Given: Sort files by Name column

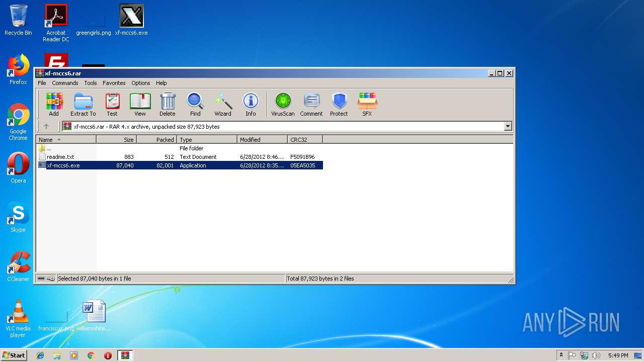Looking at the screenshot, I should click(66, 140).
